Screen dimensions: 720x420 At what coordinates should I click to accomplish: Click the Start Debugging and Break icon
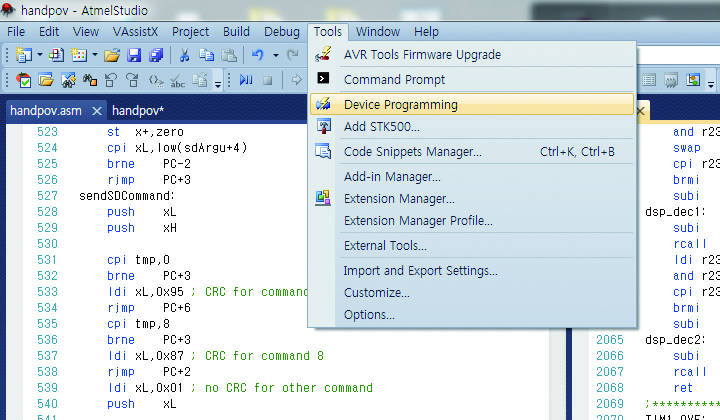[246, 80]
